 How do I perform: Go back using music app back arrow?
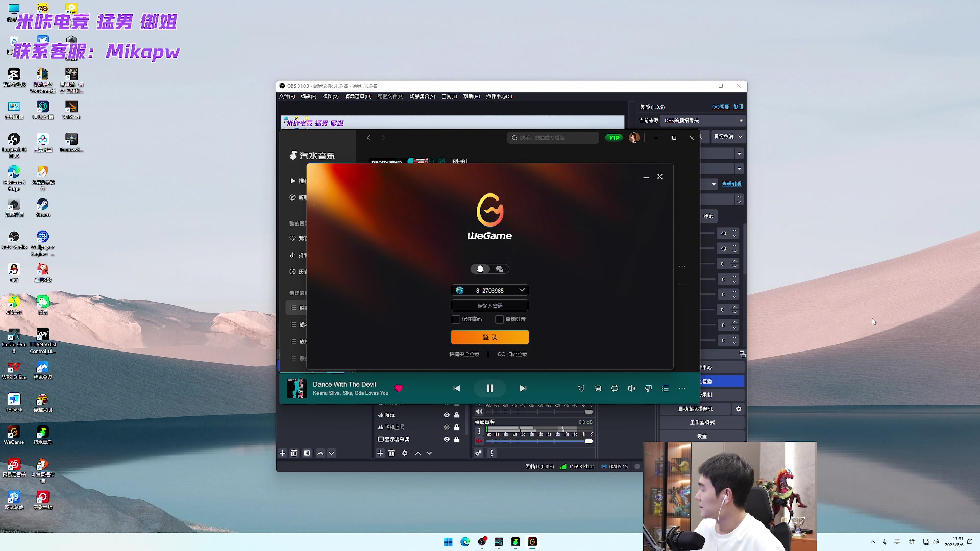369,138
